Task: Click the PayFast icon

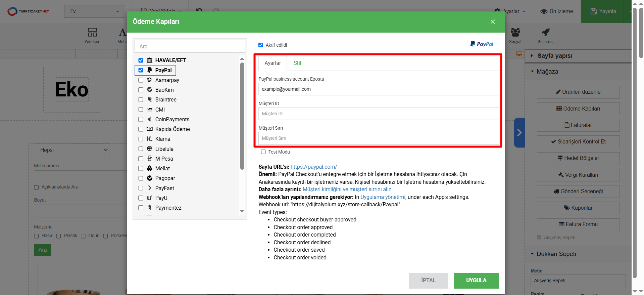Action: point(150,188)
